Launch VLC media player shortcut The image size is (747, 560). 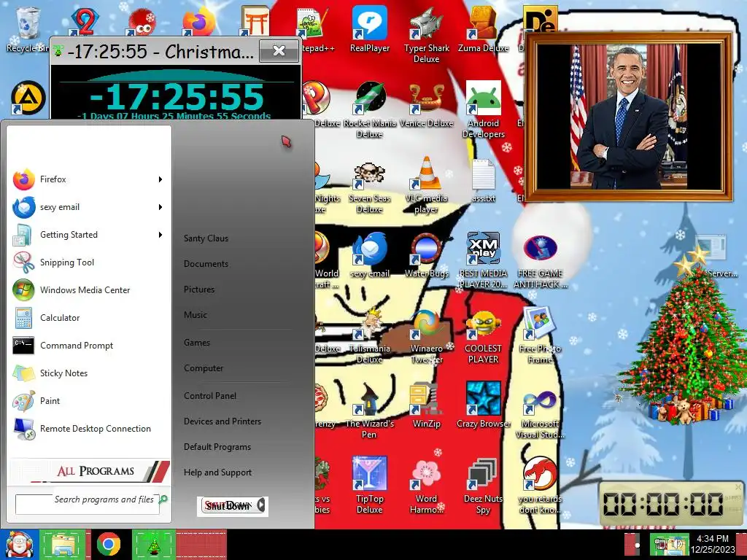[x=426, y=186]
